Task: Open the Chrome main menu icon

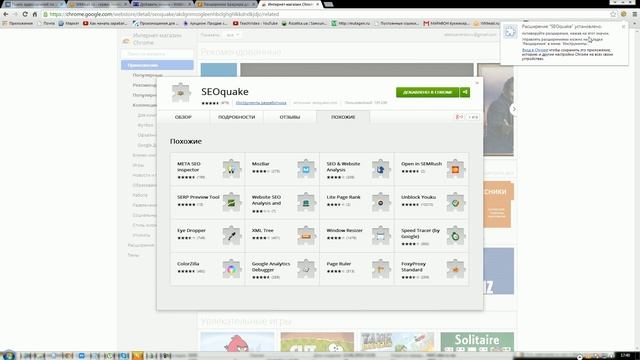Action: point(635,14)
